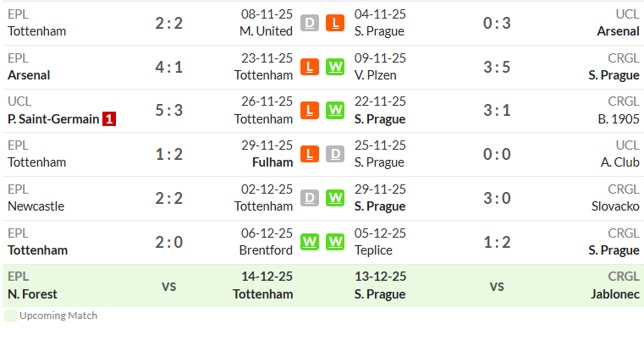Select Jablonec in the upcoming match row
This screenshot has width=644, height=340.
[x=615, y=294]
